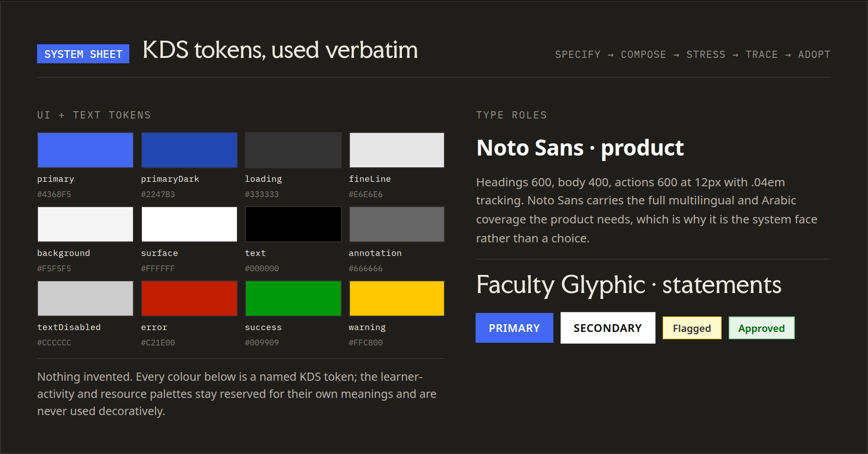868x454 pixels.
Task: Select the fineLine color swatch
Action: (397, 150)
